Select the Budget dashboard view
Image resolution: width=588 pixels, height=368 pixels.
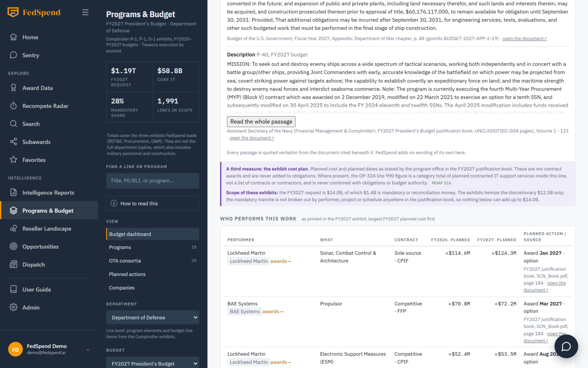pos(153,234)
